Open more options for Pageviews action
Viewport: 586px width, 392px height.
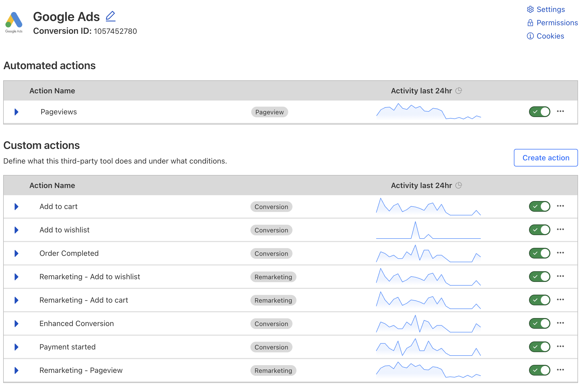pyautogui.click(x=560, y=111)
